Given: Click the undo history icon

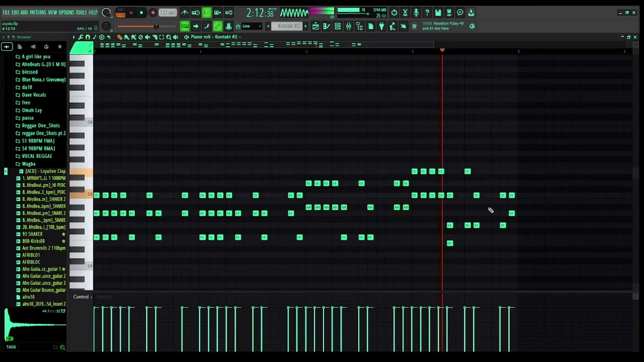Looking at the screenshot, I should point(394,13).
